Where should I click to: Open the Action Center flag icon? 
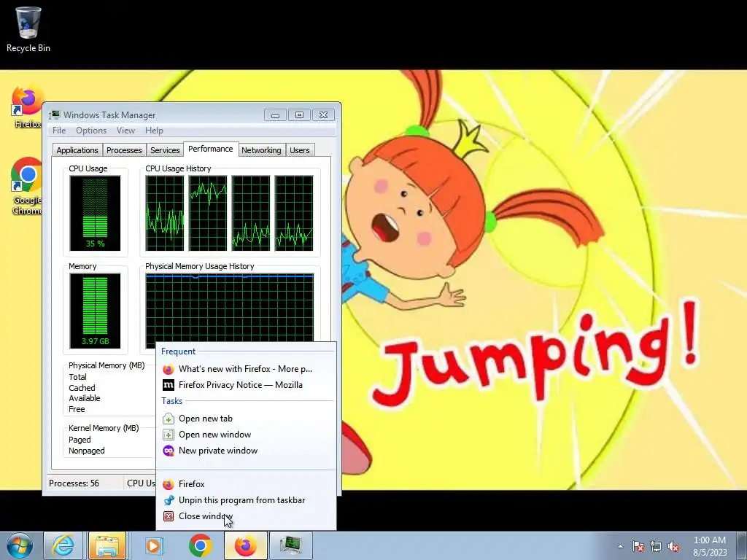(x=638, y=546)
